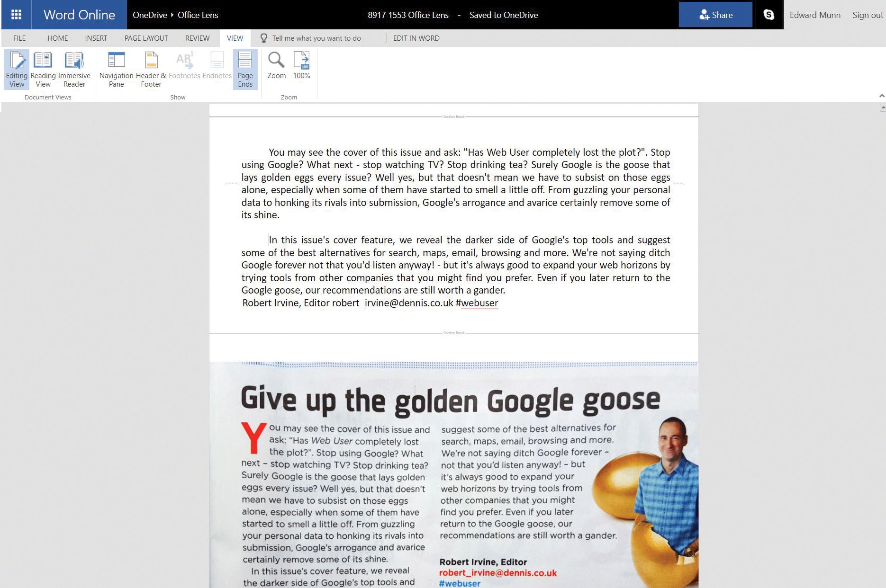Switch to the HOME tab
886x588 pixels.
tap(57, 38)
